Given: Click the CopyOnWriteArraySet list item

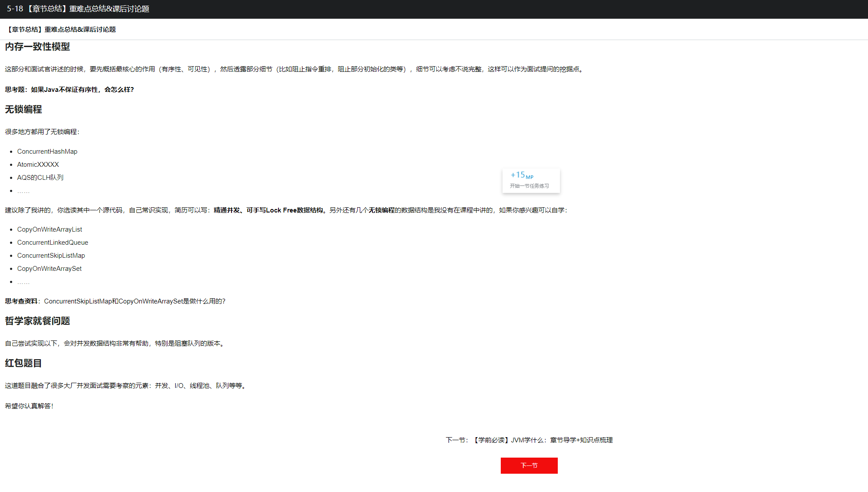Looking at the screenshot, I should [49, 269].
